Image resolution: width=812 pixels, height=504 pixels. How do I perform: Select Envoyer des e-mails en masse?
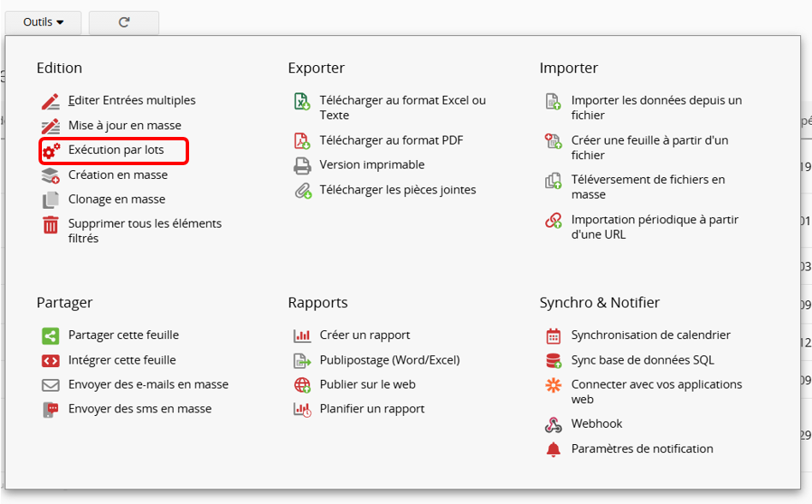[149, 384]
